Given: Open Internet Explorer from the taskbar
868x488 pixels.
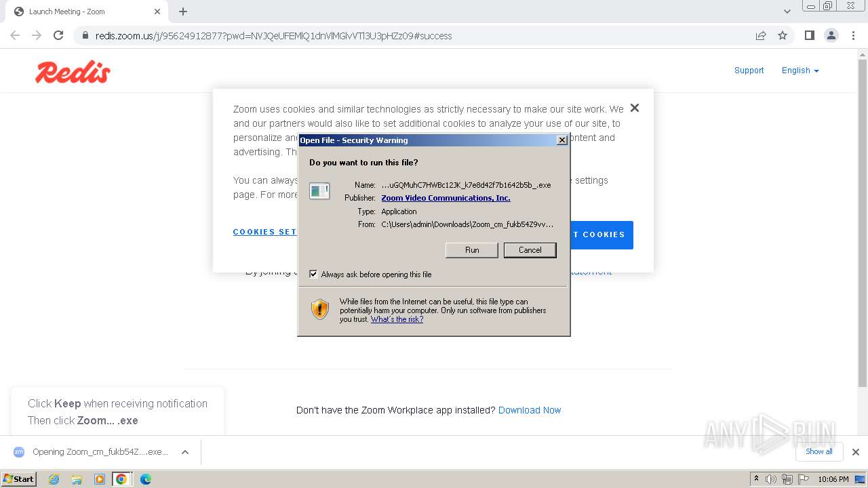Looking at the screenshot, I should point(54,479).
